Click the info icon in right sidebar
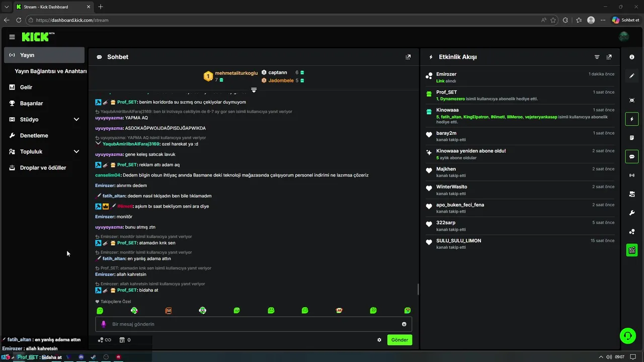The image size is (644, 362). tap(632, 57)
